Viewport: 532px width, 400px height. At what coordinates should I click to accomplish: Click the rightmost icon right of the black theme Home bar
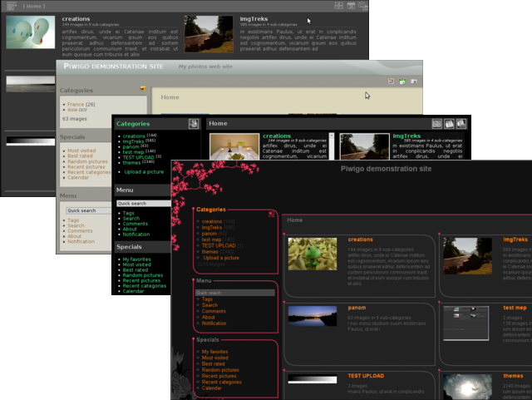464,123
